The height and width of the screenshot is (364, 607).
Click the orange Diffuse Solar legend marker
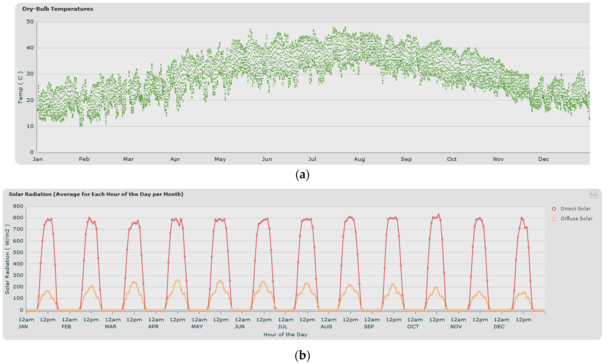pyautogui.click(x=554, y=219)
